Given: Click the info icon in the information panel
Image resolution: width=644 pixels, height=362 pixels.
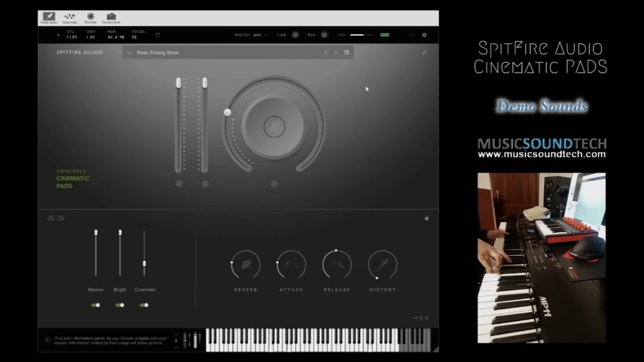Looking at the screenshot, I should pos(47,339).
